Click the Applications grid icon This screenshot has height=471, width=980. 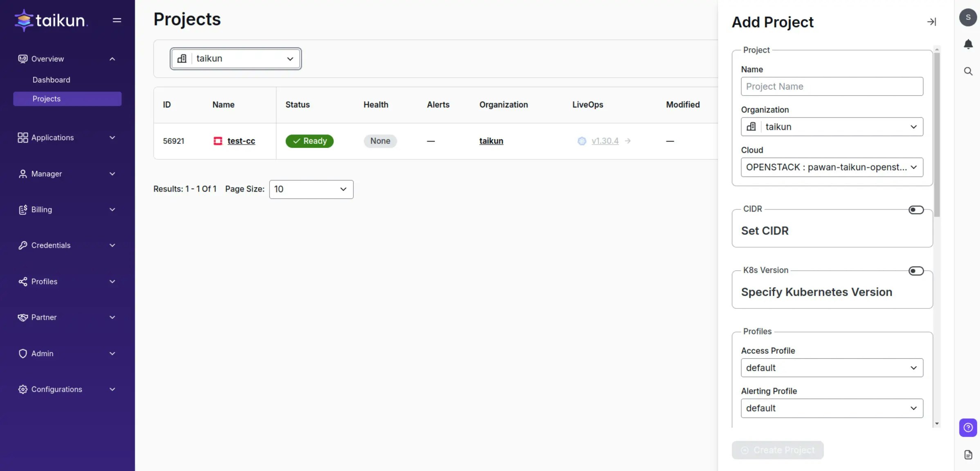23,138
